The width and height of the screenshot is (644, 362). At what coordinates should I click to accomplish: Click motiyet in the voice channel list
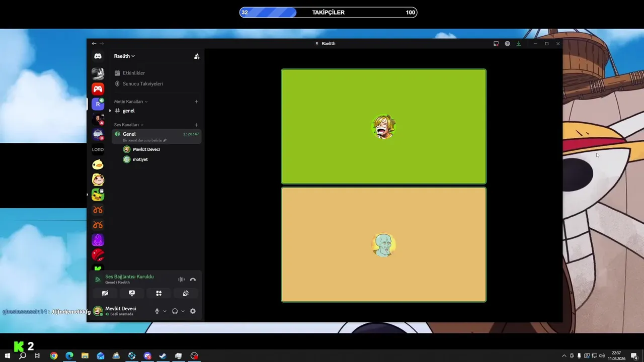click(140, 159)
